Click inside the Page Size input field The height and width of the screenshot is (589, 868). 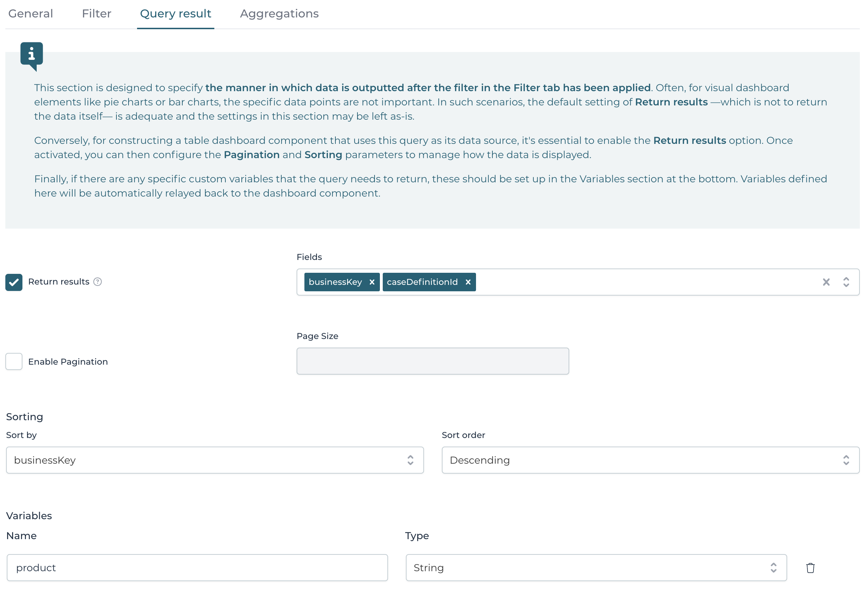point(432,361)
